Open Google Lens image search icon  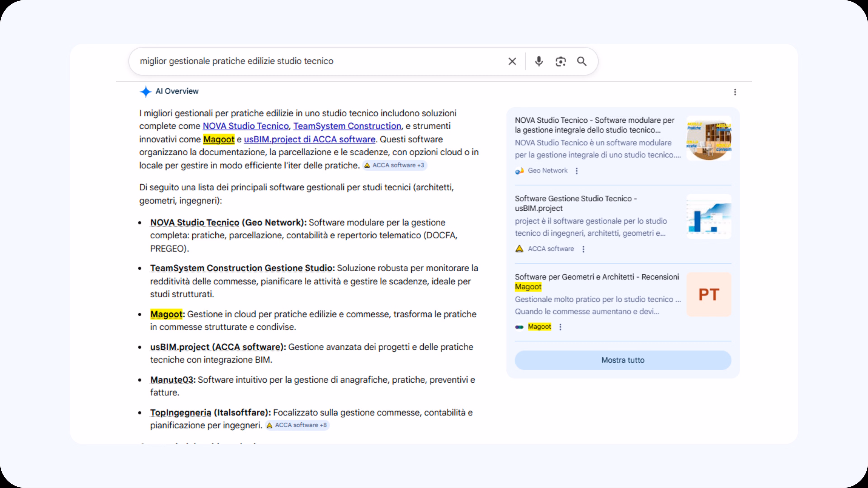click(x=561, y=61)
